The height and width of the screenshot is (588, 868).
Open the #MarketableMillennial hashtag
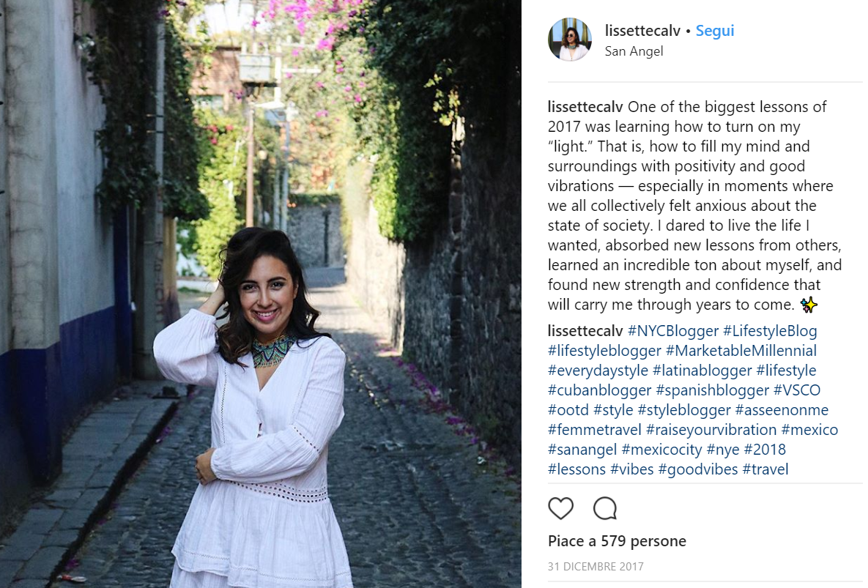tap(741, 351)
